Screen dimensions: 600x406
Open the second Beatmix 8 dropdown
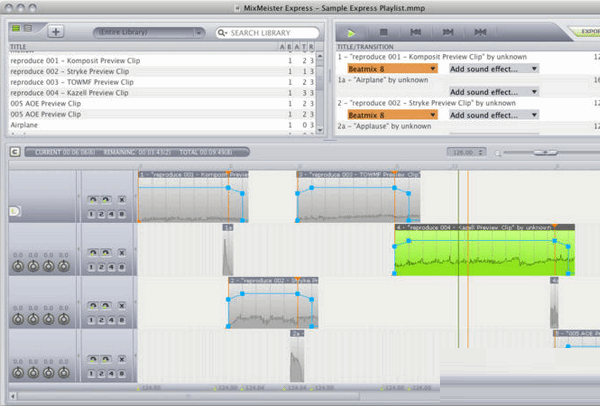click(391, 114)
